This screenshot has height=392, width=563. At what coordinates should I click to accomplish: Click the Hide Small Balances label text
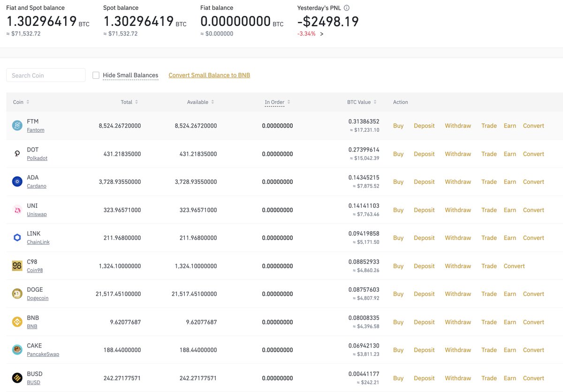130,75
